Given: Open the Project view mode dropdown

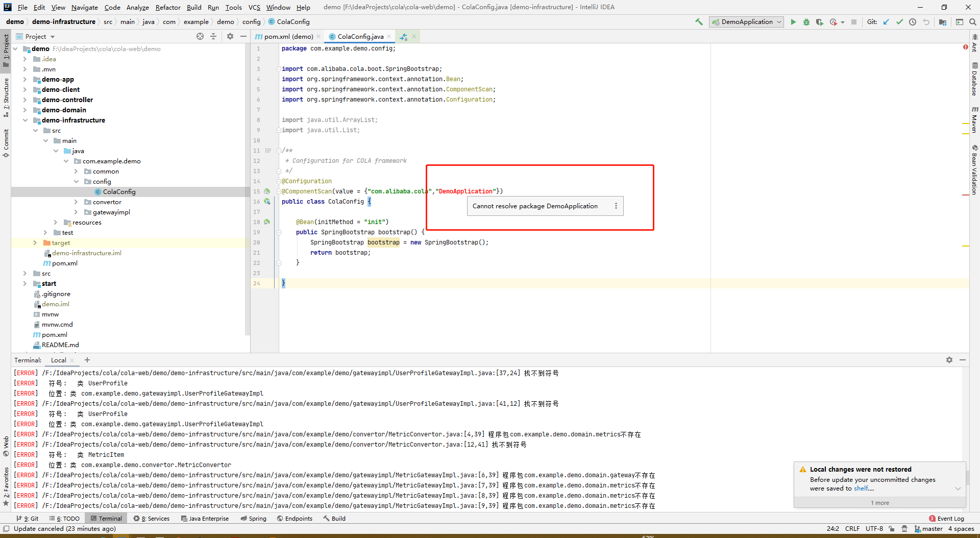Looking at the screenshot, I should pyautogui.click(x=53, y=37).
